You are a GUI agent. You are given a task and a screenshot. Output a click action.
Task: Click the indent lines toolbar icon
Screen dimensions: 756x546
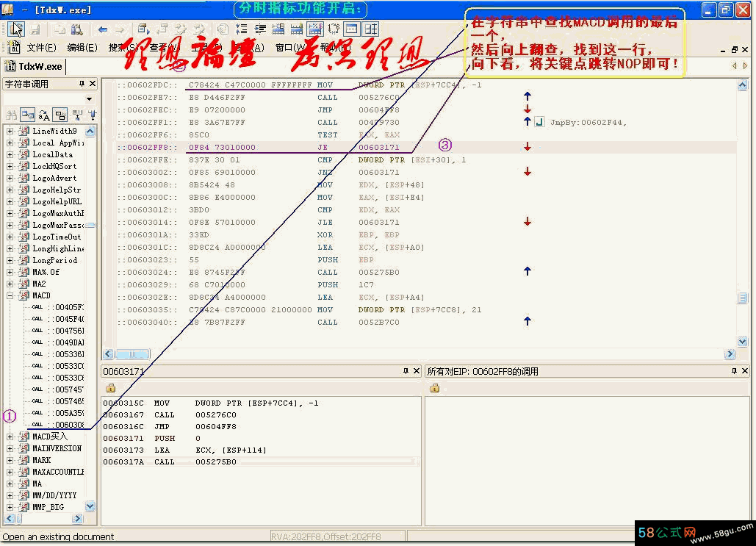260,29
